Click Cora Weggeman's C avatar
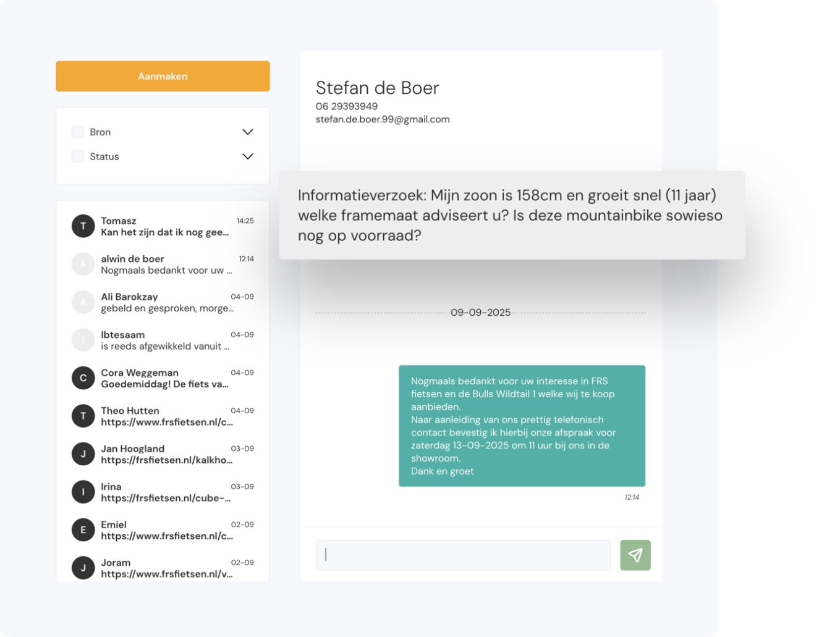 point(83,378)
